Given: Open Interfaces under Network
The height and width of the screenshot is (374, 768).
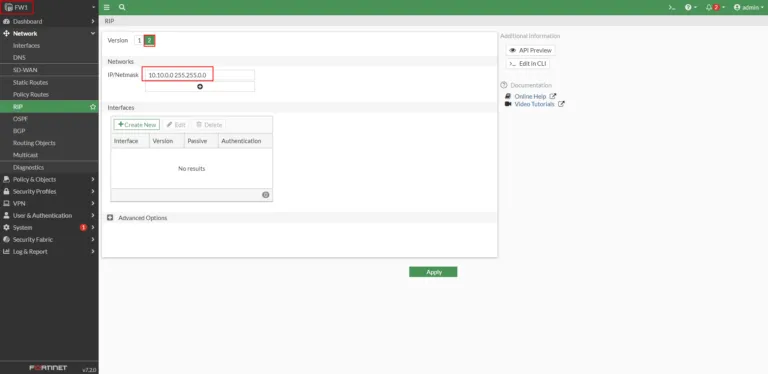Looking at the screenshot, I should [49, 46].
